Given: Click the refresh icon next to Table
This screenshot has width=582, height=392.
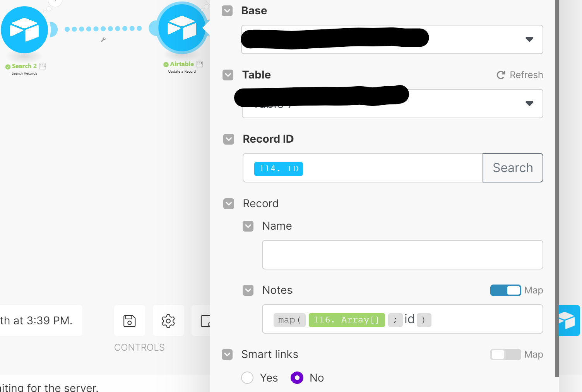Looking at the screenshot, I should point(501,75).
